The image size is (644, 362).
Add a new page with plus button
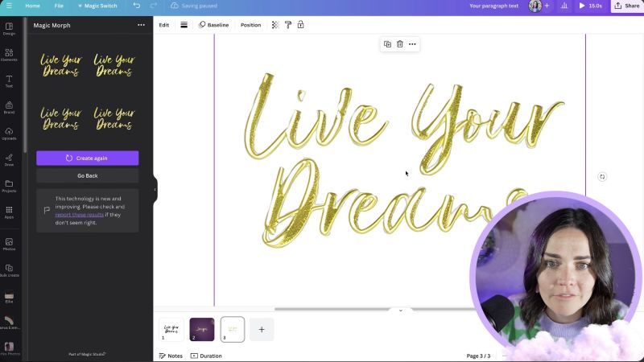(262, 330)
